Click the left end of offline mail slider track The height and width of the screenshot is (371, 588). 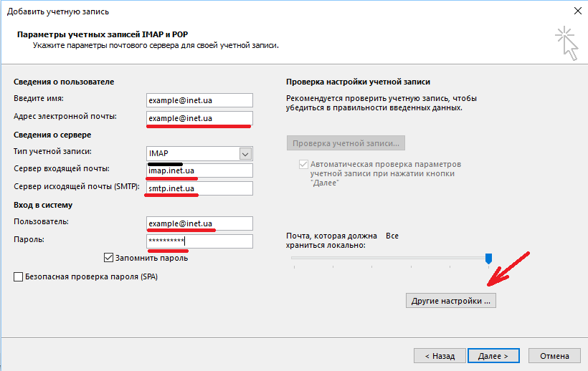tap(293, 259)
